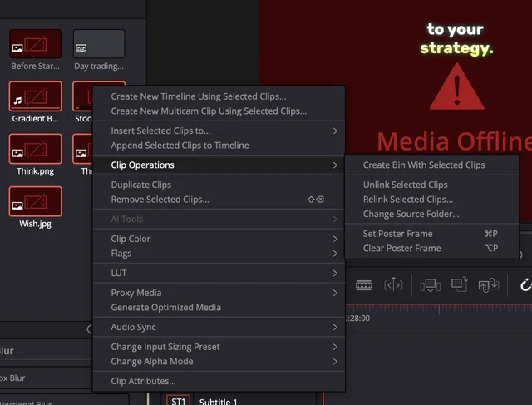The width and height of the screenshot is (532, 405).
Task: Expand Change Input Sizing Preset submenu
Action: pyautogui.click(x=219, y=347)
